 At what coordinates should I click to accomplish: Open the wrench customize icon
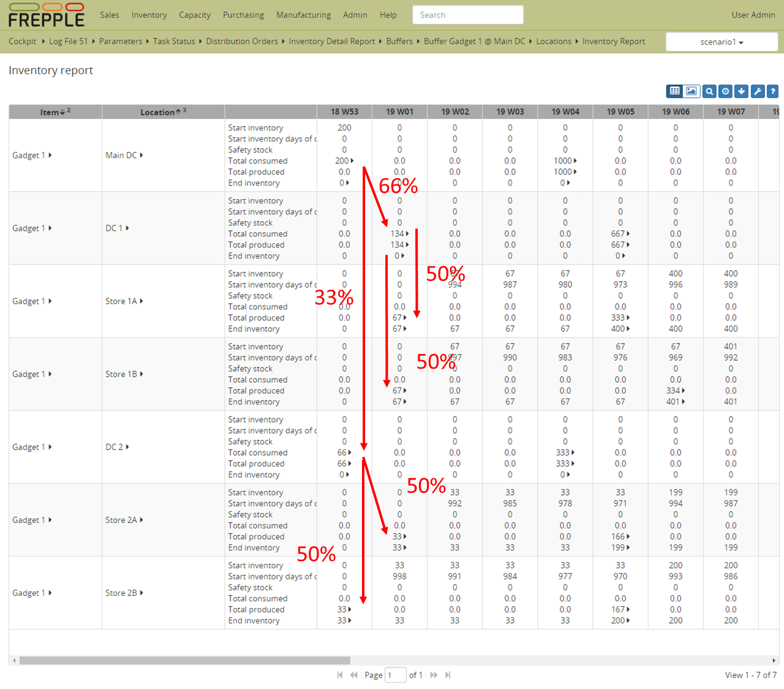(758, 91)
